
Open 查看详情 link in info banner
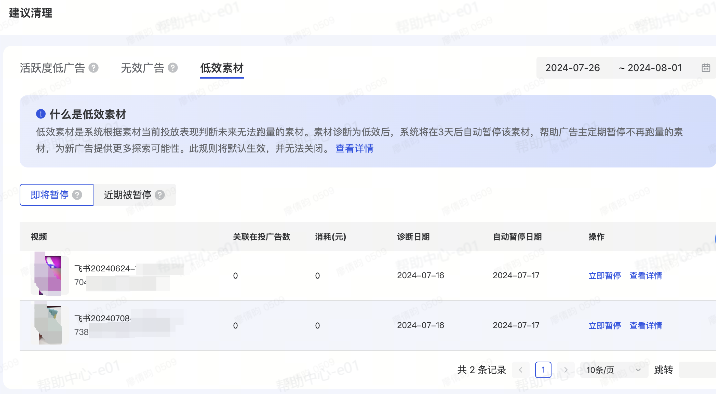(x=354, y=148)
